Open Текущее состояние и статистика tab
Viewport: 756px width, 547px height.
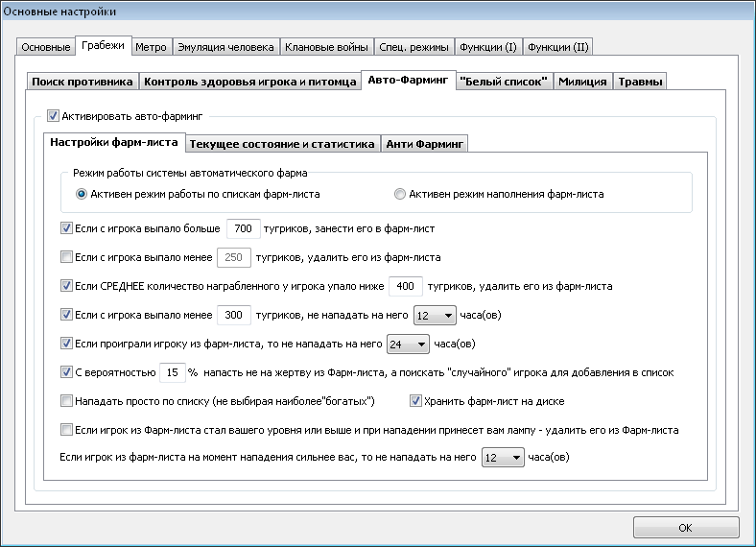[x=282, y=144]
